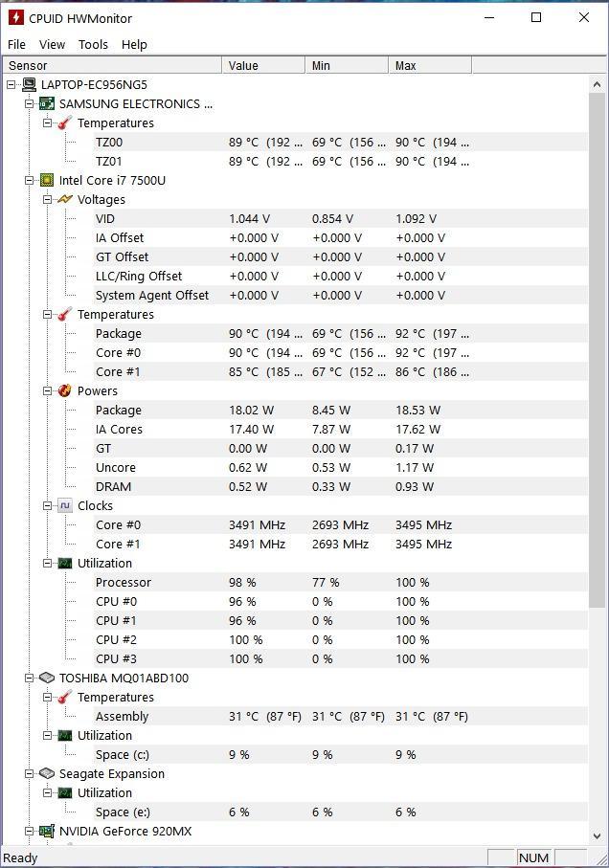Click the Powers flame icon
Screen dimensions: 609x868
pyautogui.click(x=65, y=390)
